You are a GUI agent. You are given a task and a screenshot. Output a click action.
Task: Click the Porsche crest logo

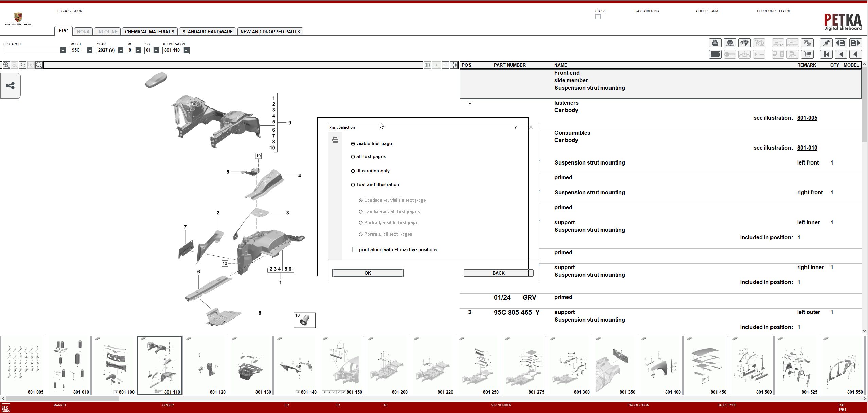18,19
